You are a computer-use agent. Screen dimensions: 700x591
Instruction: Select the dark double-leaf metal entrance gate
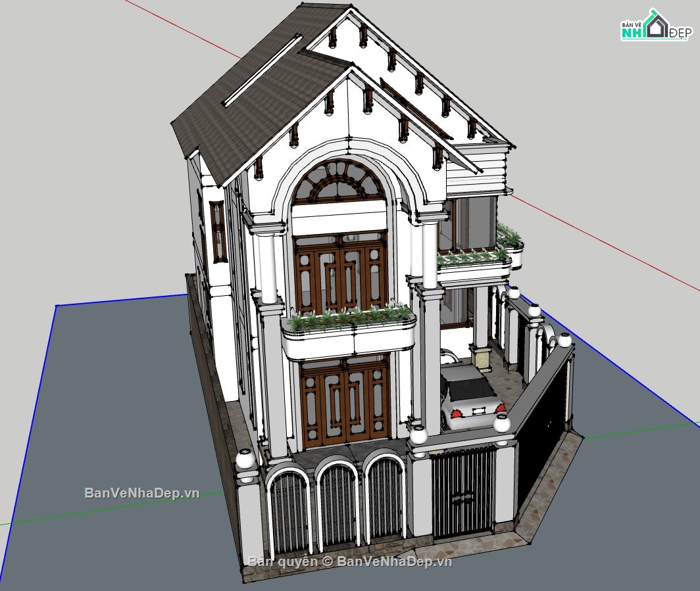pos(463,490)
